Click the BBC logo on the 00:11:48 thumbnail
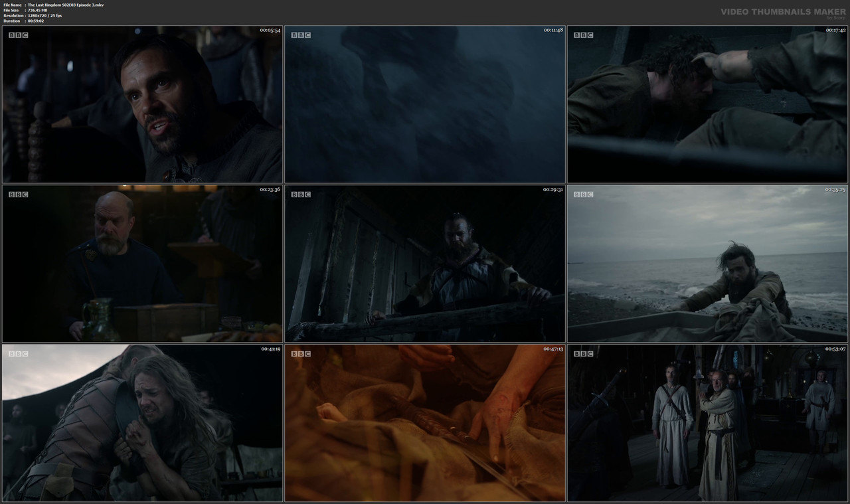The image size is (850, 504). tap(300, 35)
